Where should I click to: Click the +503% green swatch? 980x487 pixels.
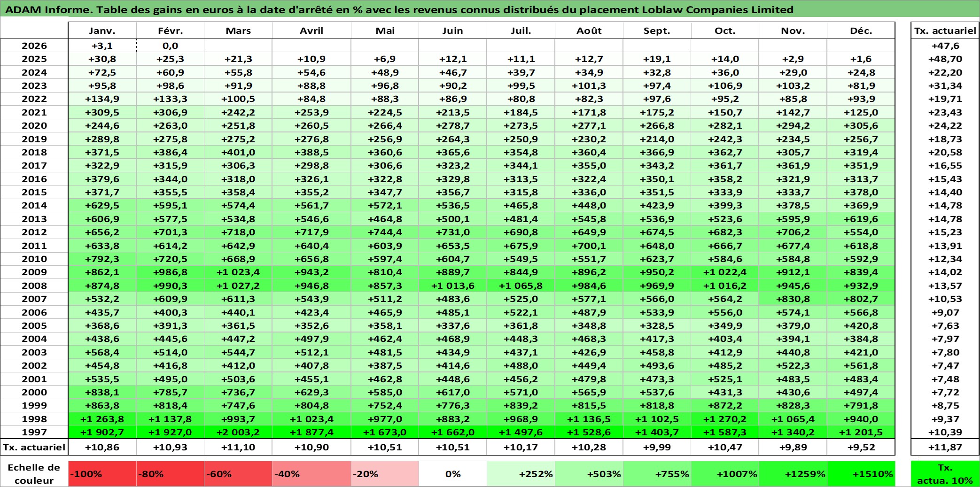pyautogui.click(x=589, y=474)
